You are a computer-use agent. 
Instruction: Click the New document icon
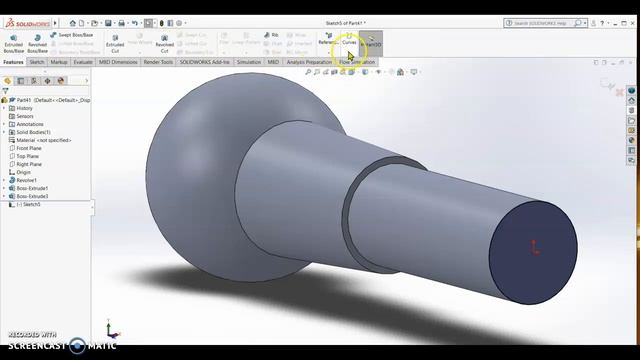tap(82, 23)
